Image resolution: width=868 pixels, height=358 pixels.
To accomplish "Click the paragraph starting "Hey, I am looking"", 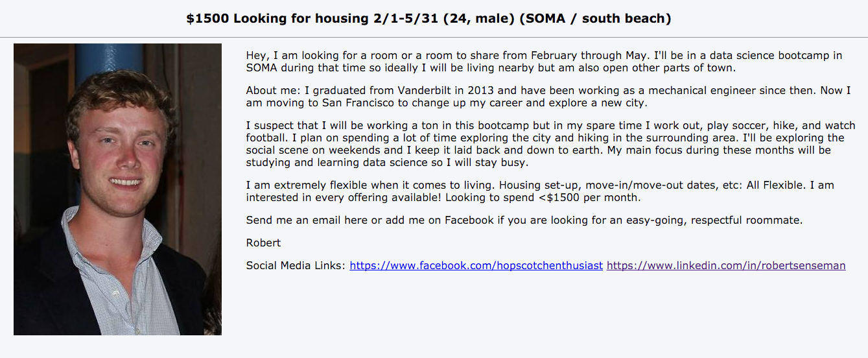I will [x=544, y=61].
